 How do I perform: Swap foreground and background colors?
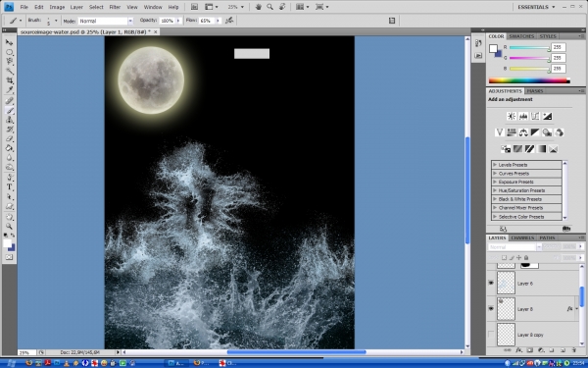point(13,236)
